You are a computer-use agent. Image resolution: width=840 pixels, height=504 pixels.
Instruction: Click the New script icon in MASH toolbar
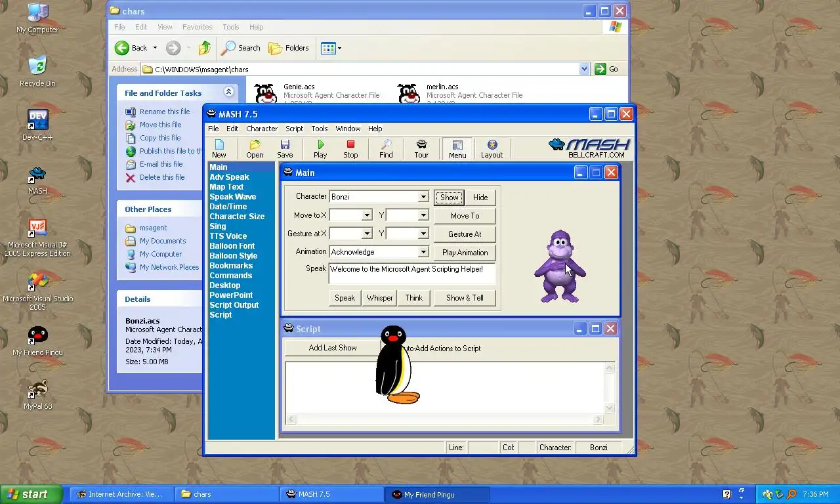(219, 149)
